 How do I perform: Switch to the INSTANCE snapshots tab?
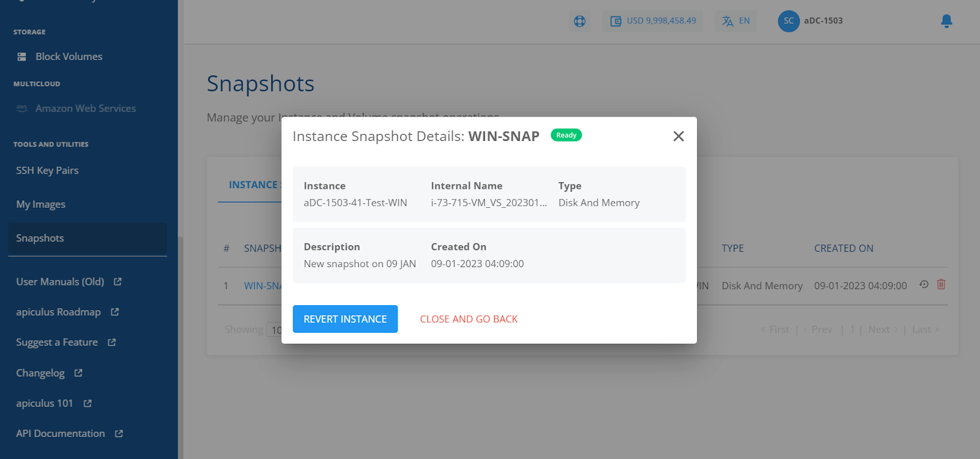click(254, 185)
